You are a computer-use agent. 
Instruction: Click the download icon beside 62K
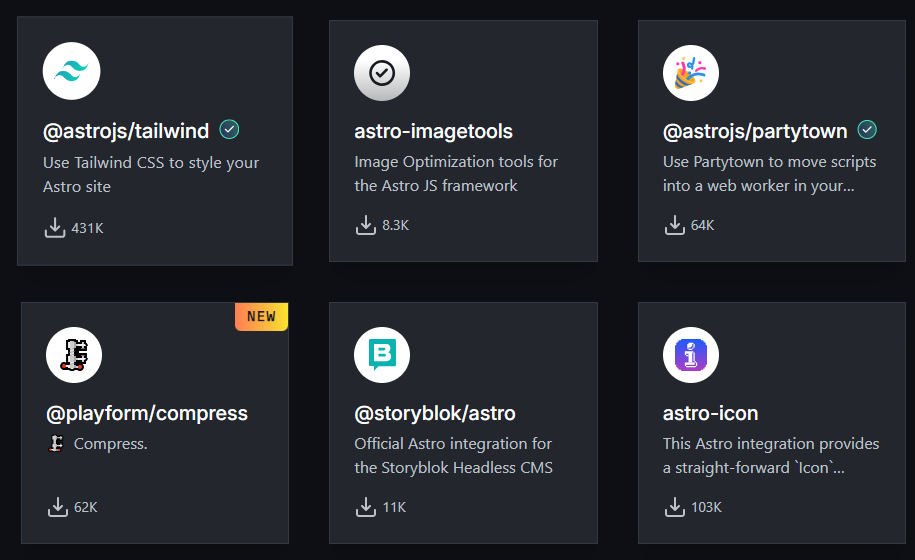(58, 507)
